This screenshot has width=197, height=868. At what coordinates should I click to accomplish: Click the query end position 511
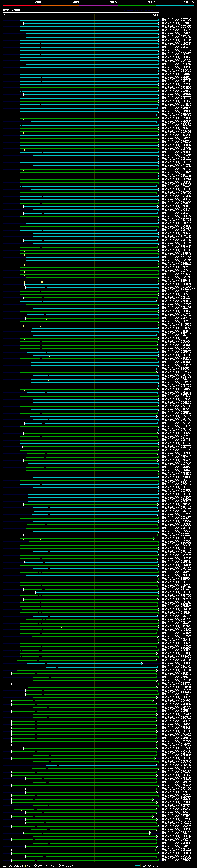pos(155,15)
